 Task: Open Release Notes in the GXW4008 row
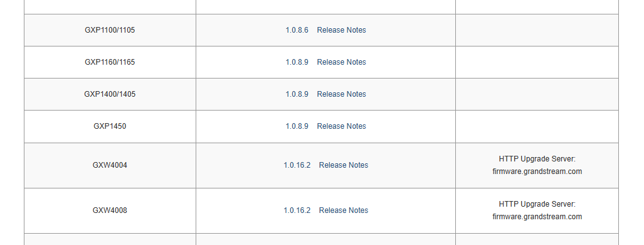click(344, 210)
